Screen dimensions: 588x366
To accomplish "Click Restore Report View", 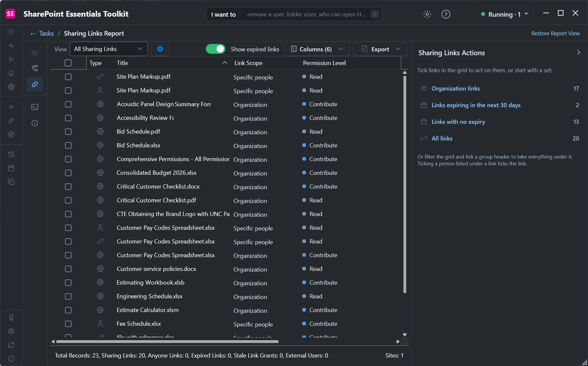I will 555,33.
